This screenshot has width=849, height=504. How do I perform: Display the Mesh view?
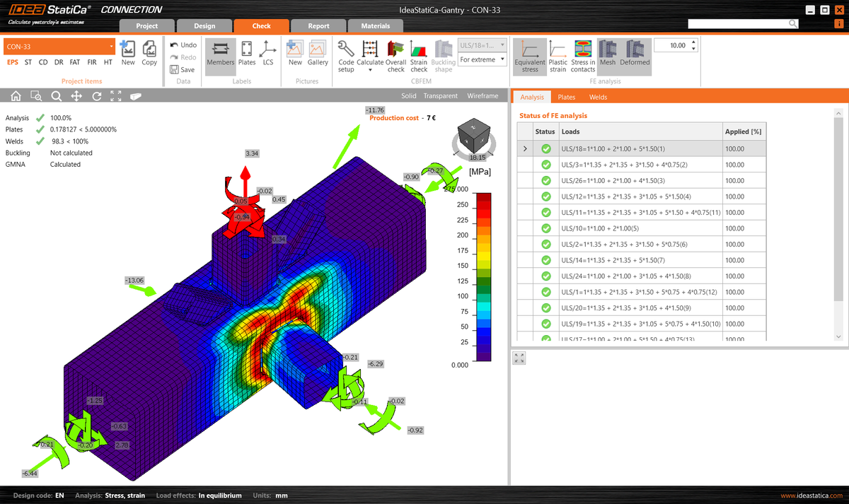pos(606,55)
